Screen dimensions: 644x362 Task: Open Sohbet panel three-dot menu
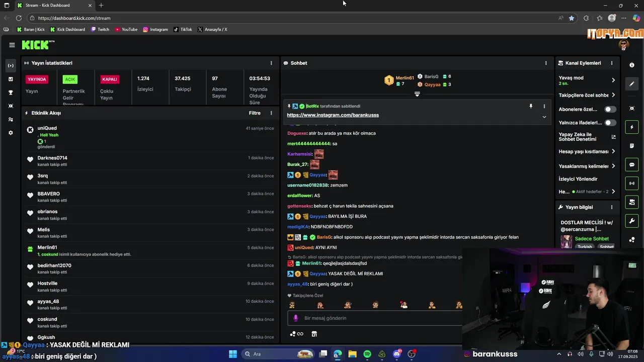tap(546, 63)
